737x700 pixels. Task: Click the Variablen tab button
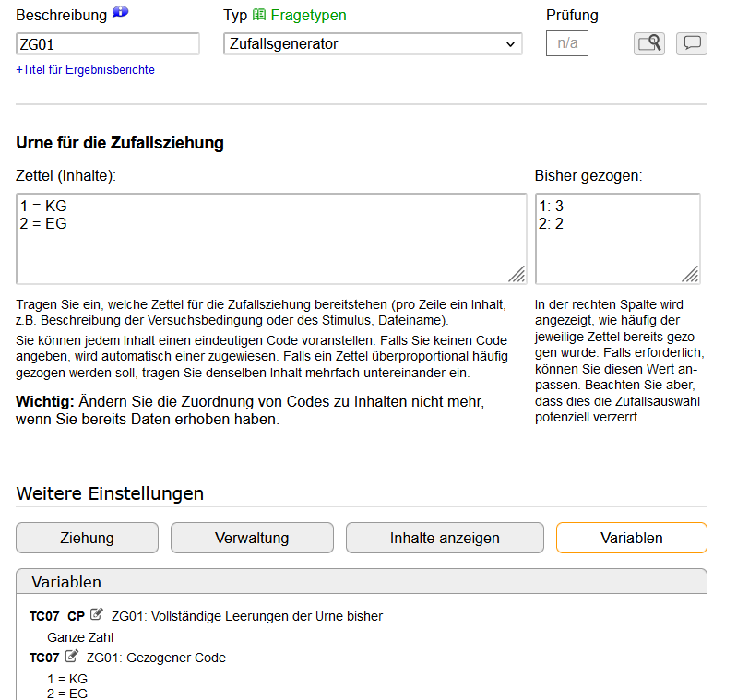point(631,538)
